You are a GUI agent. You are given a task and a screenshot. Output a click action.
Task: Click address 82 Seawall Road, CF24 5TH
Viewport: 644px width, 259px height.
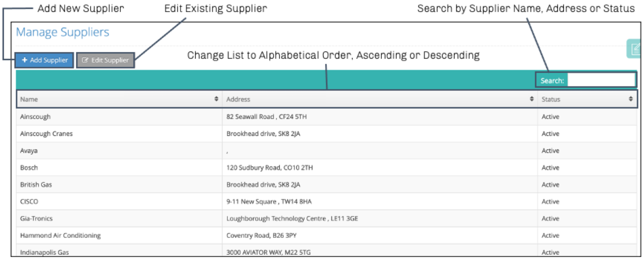[x=267, y=117]
